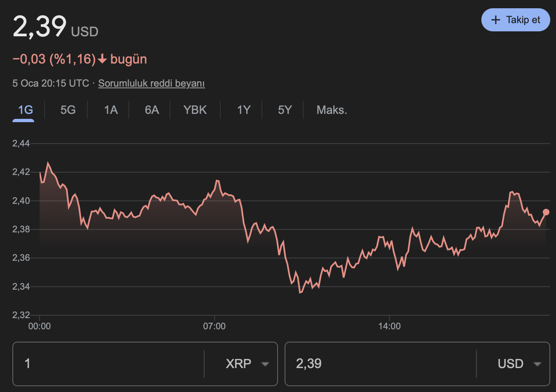Click the 2,32 y-axis label
The height and width of the screenshot is (392, 556).
coord(21,315)
